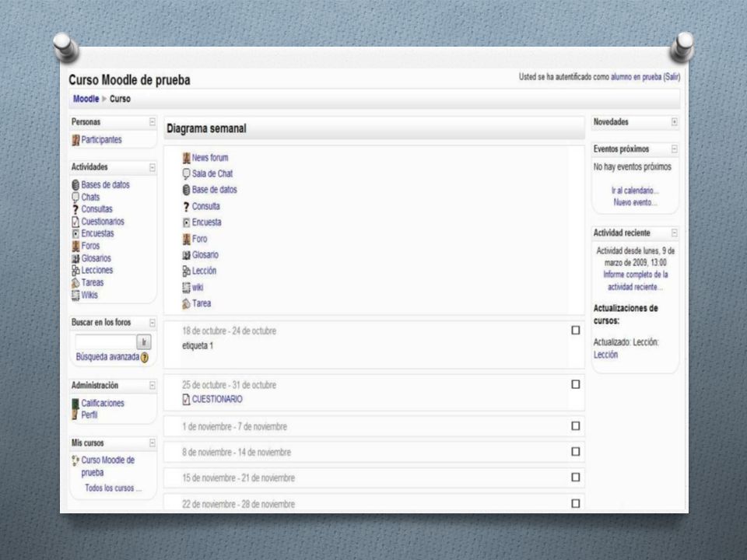
Task: Collapse the Buscar en los foros block
Action: (x=153, y=323)
